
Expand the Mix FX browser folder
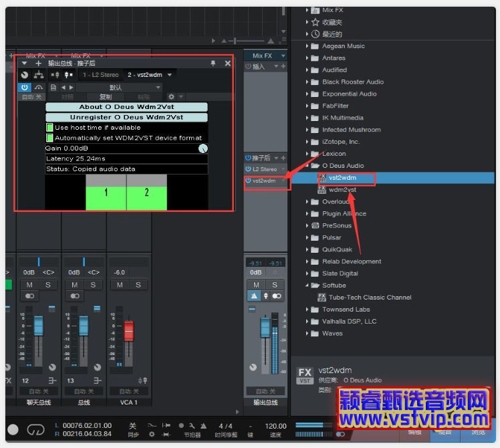[307, 10]
